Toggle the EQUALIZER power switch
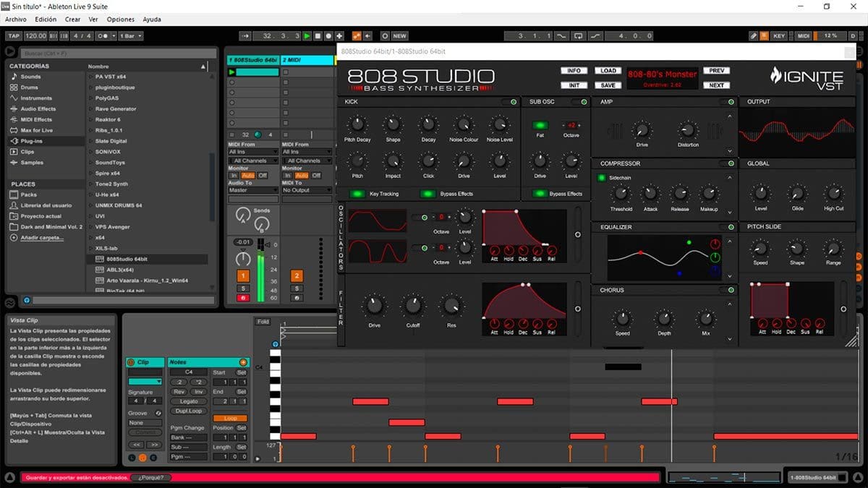 [x=729, y=227]
